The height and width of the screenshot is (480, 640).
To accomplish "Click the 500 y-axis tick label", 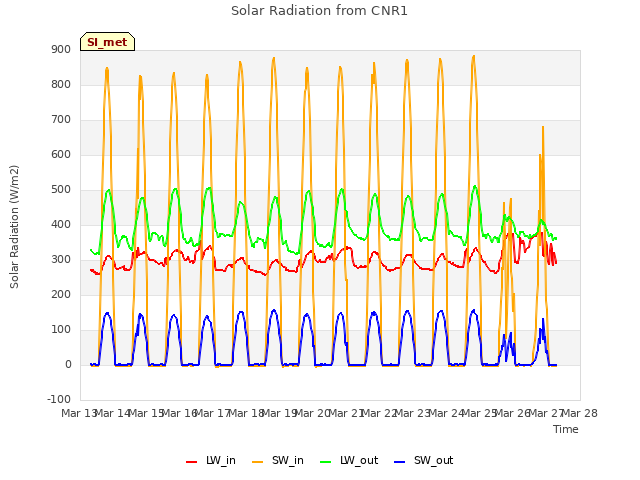I will [61, 189].
